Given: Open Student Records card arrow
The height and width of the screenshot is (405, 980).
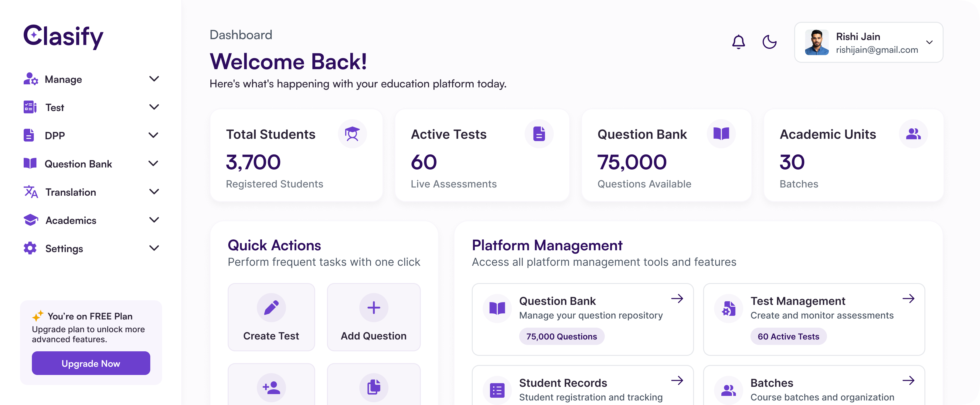Looking at the screenshot, I should [677, 380].
